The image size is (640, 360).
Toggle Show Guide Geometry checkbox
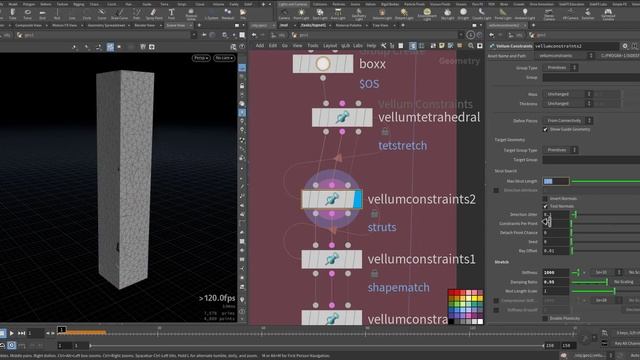545,129
